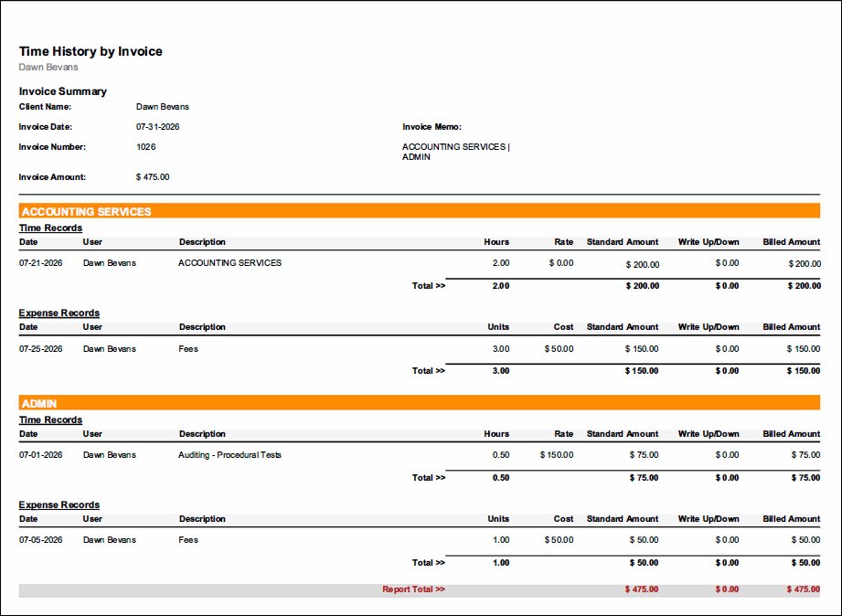Click Time Records heading under ADMIN
The image size is (842, 616).
pyautogui.click(x=50, y=420)
